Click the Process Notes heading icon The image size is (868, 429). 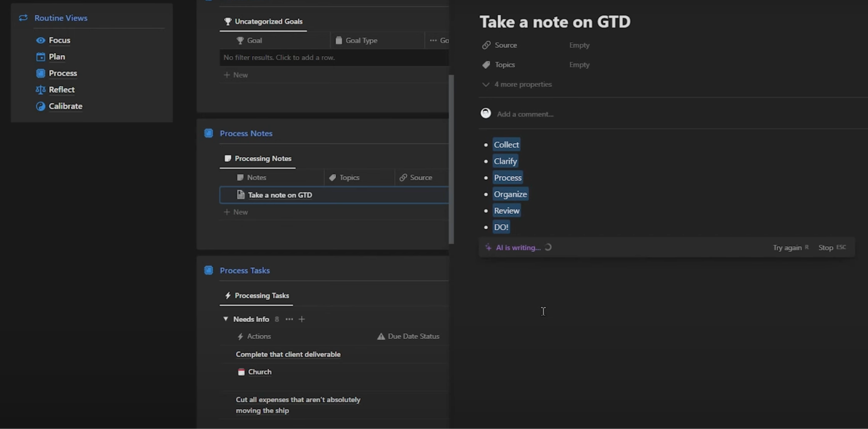[x=208, y=133]
